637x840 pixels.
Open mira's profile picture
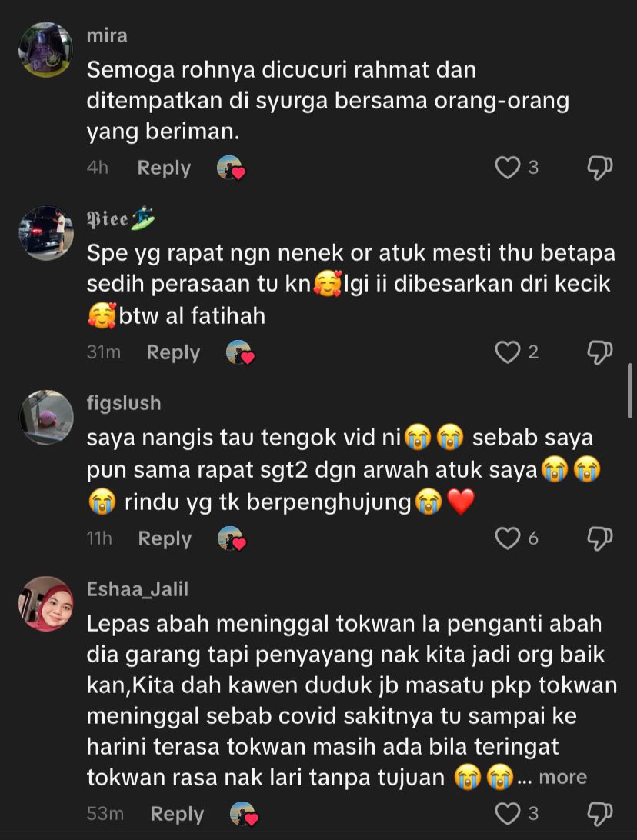pyautogui.click(x=46, y=49)
